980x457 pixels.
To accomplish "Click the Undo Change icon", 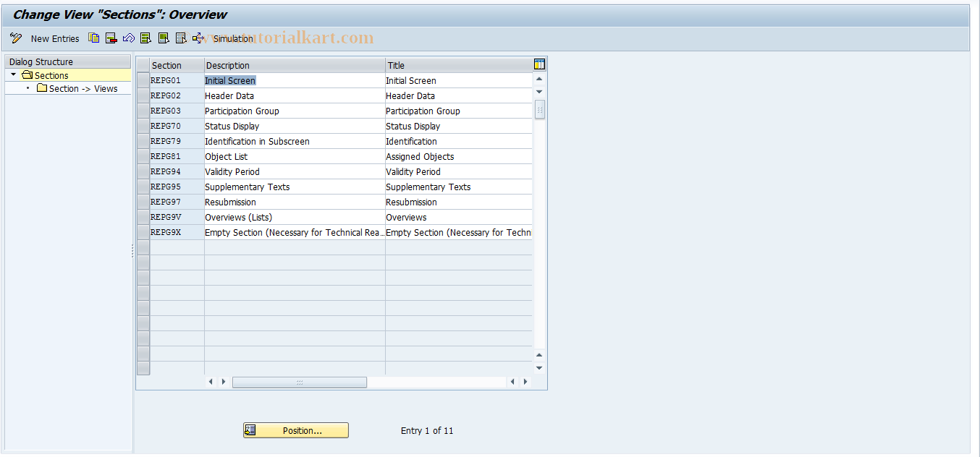I will click(129, 38).
